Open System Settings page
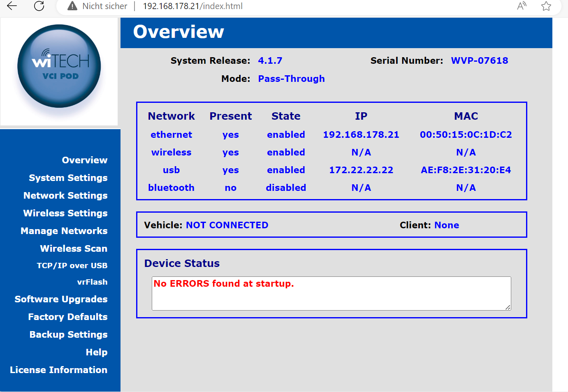 [x=68, y=178]
